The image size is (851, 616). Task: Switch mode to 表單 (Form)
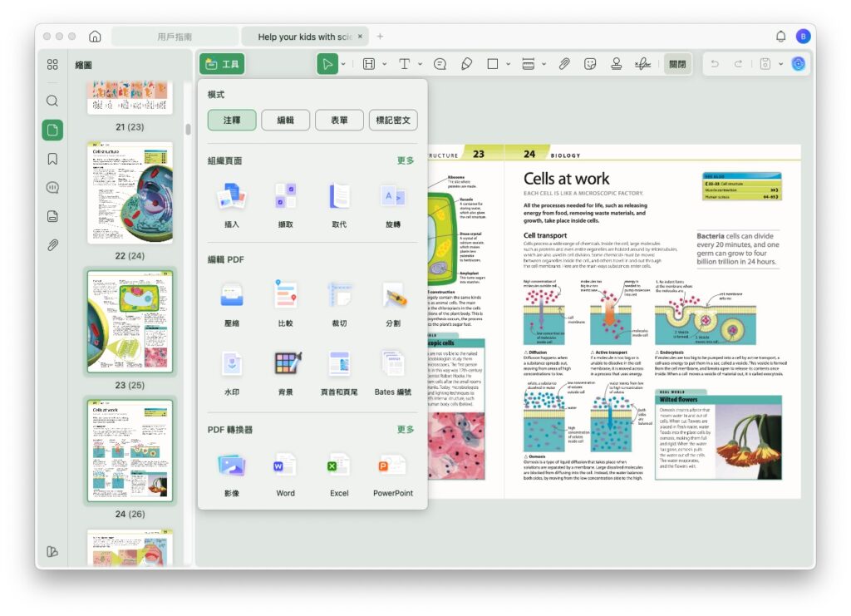(x=339, y=121)
